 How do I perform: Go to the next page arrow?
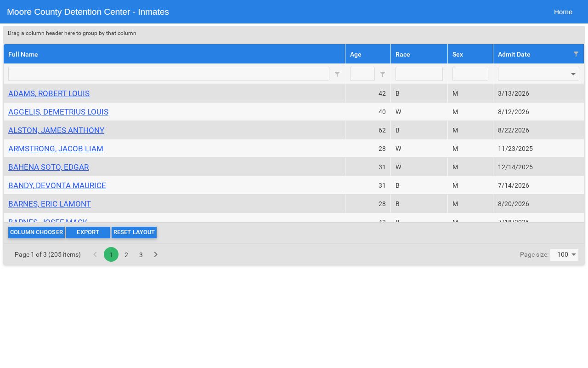pyautogui.click(x=156, y=254)
